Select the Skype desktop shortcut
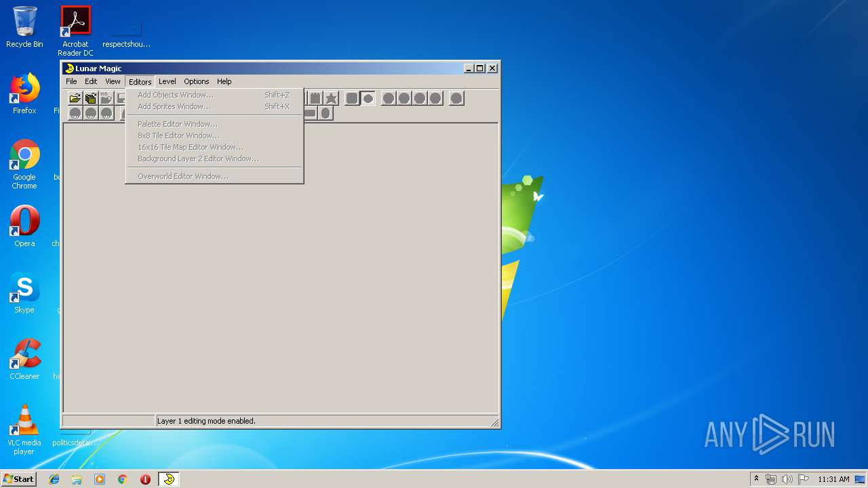This screenshot has height=488, width=868. (x=24, y=293)
